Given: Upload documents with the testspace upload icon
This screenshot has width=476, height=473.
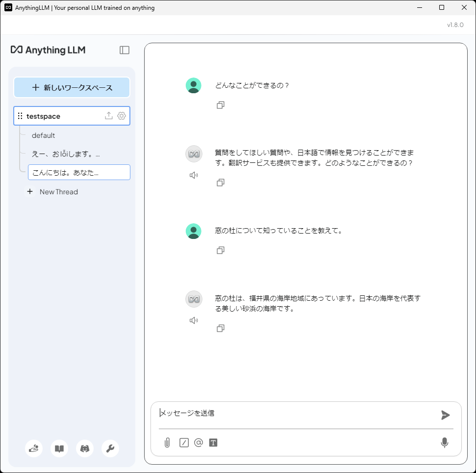Looking at the screenshot, I should (x=108, y=116).
